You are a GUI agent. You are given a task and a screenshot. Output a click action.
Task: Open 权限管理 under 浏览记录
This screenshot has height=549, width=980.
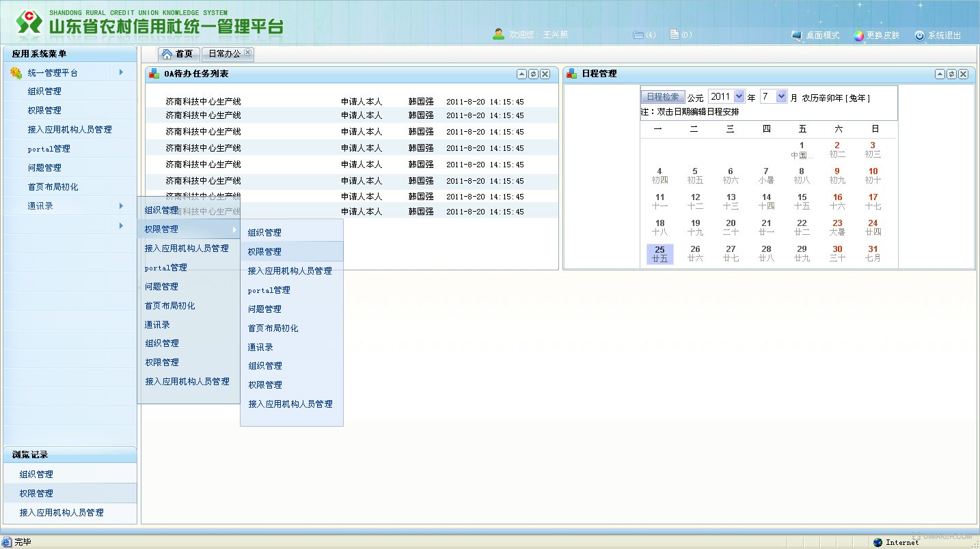70,493
